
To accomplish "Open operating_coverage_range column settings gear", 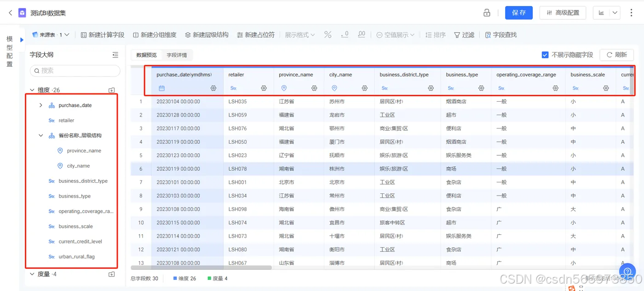I will click(x=556, y=88).
